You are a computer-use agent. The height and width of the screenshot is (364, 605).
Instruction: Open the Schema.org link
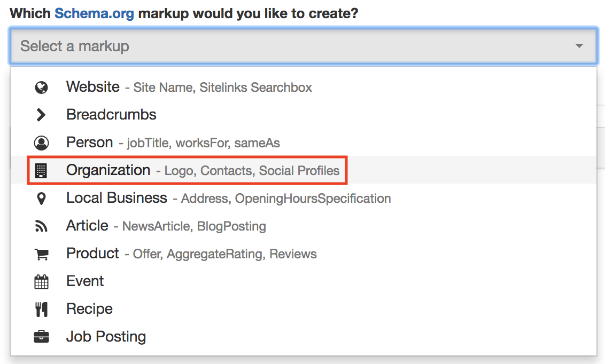94,13
